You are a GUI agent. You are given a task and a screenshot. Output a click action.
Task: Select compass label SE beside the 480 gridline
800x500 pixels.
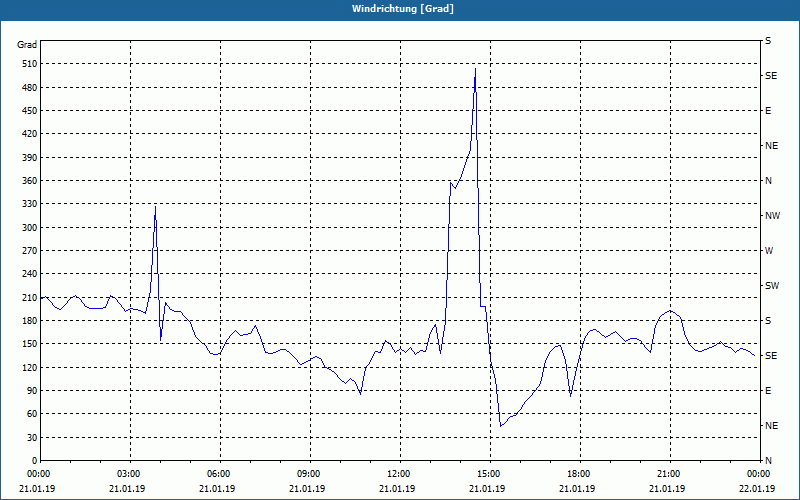click(x=771, y=76)
